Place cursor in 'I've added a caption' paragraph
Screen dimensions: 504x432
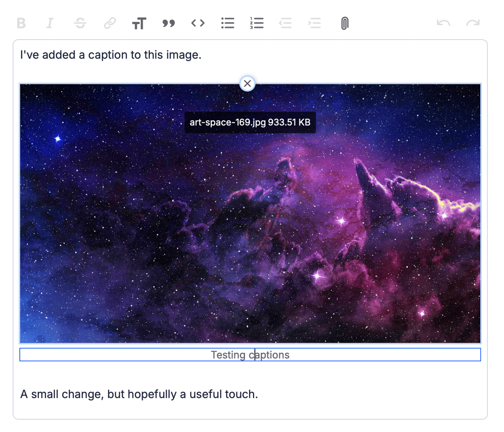[111, 55]
